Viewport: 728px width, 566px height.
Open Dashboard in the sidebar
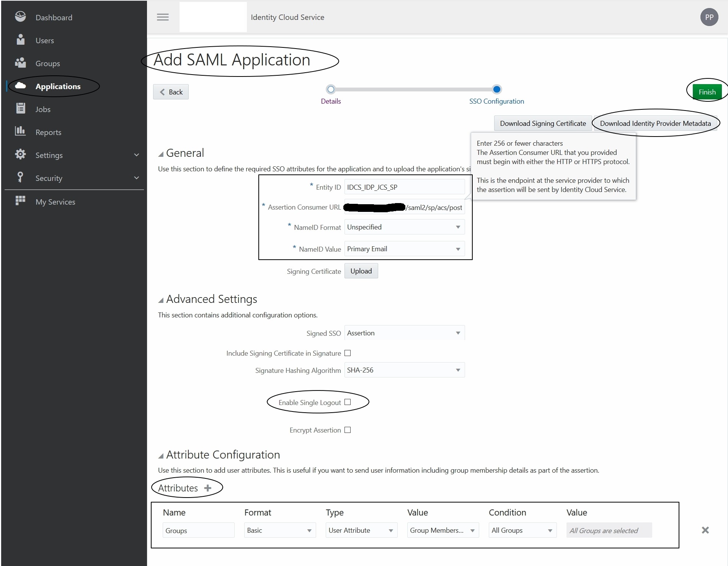click(54, 18)
